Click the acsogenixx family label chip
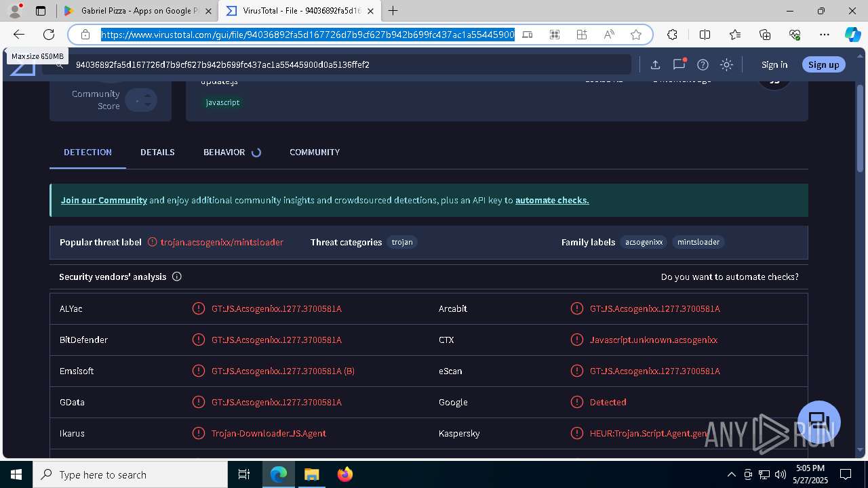The image size is (868, 488). tap(644, 242)
